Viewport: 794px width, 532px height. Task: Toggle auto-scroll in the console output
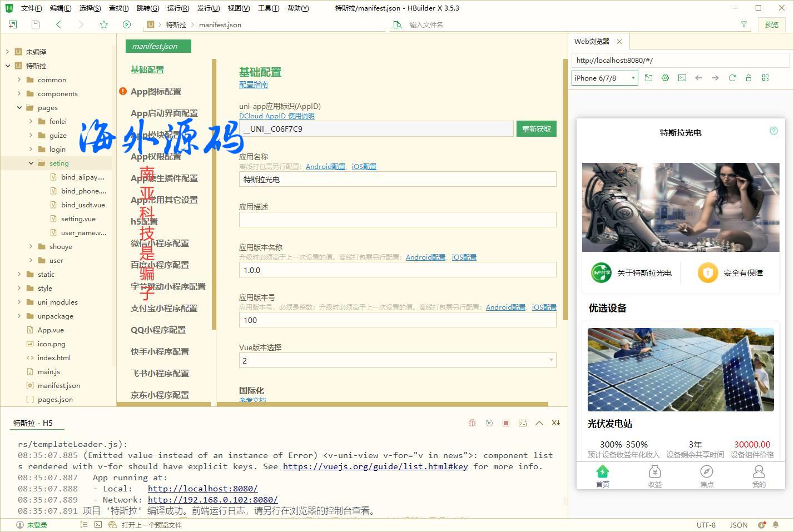pyautogui.click(x=555, y=422)
